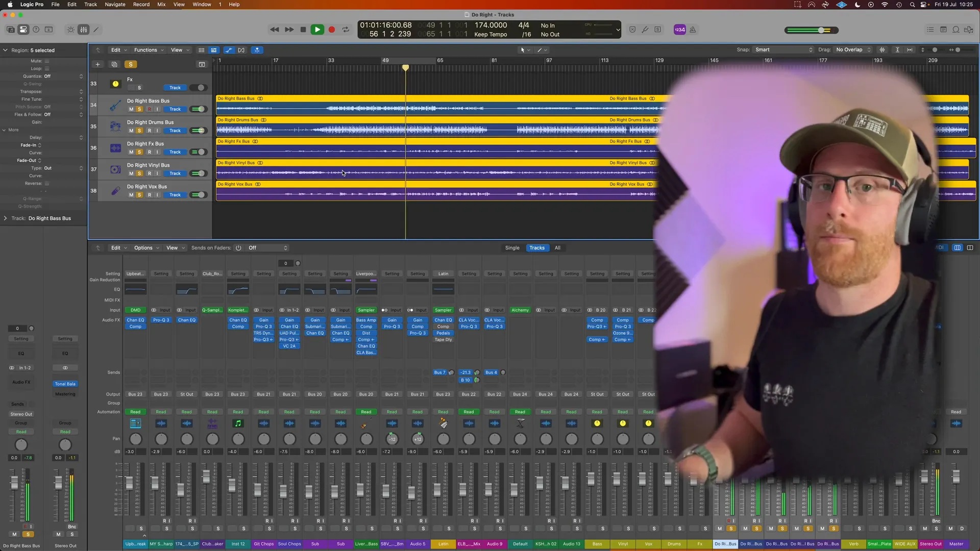Check the region Loop checkbox
Screen dimensions: 980x551
47,68
